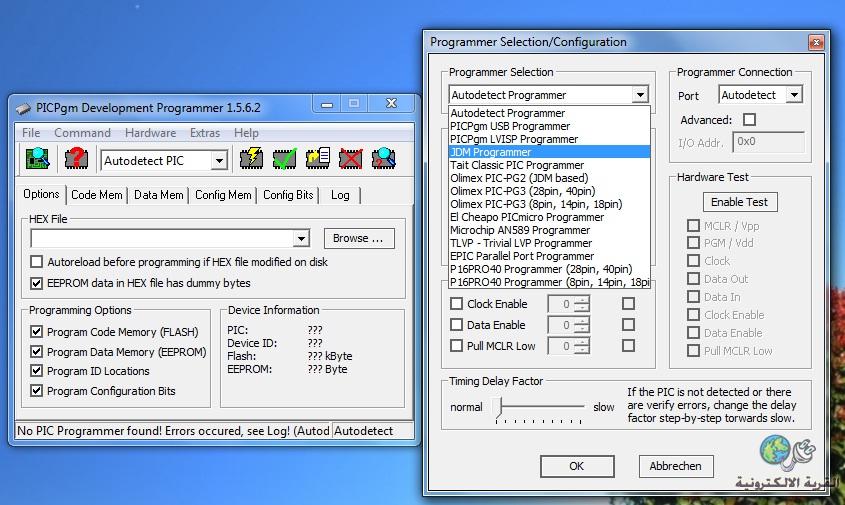Image resolution: width=845 pixels, height=505 pixels.
Task: Select Microchip AN589 Programmer
Action: (549, 230)
